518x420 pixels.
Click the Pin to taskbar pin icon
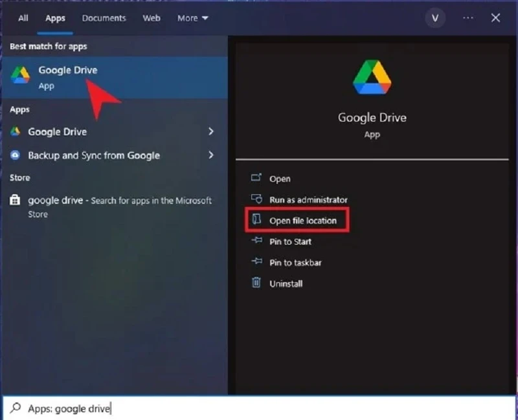tap(256, 262)
